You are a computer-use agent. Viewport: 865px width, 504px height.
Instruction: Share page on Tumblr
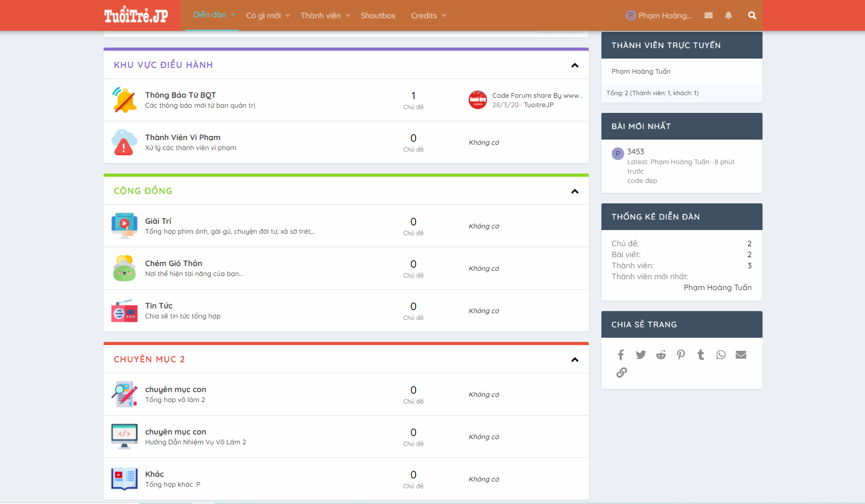tap(701, 355)
